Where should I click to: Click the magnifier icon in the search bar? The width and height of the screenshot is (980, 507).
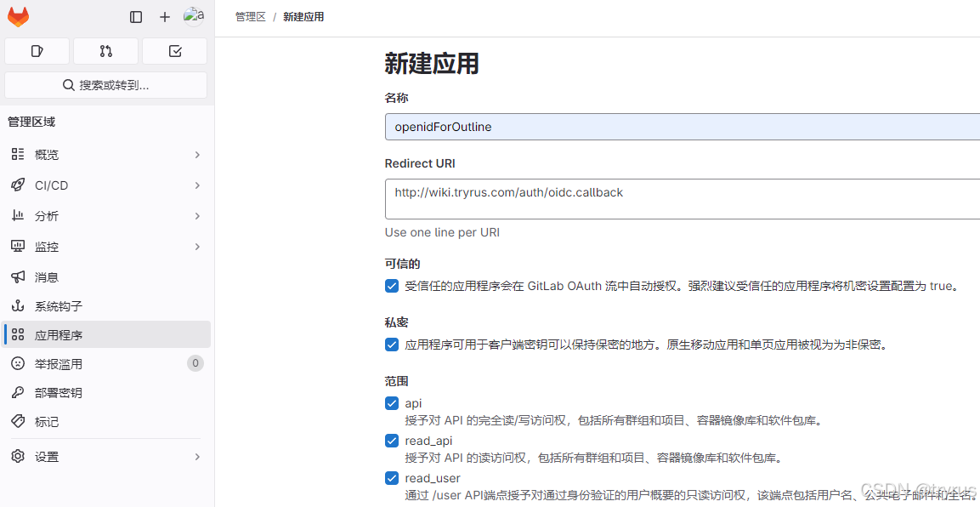69,85
